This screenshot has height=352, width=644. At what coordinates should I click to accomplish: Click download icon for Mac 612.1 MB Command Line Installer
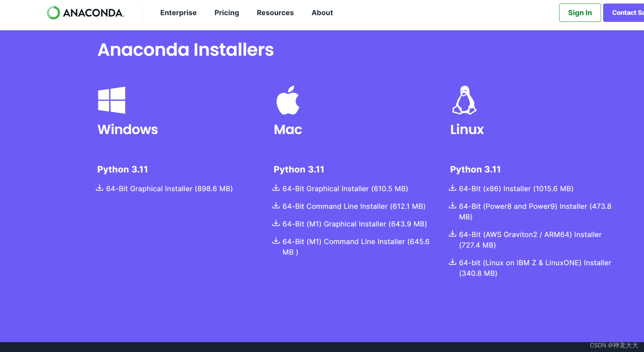coord(276,205)
